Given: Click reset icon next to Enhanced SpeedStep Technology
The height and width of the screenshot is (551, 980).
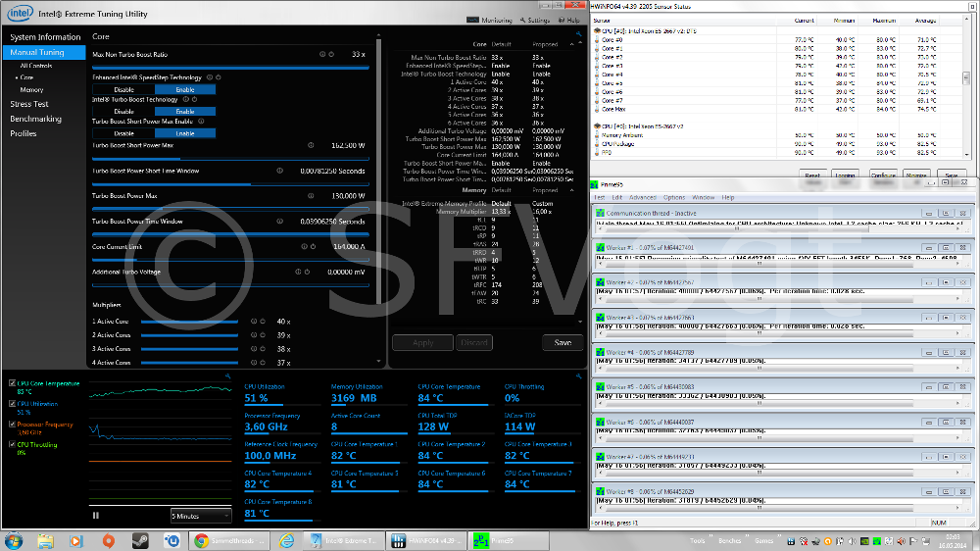Looking at the screenshot, I should pyautogui.click(x=219, y=77).
